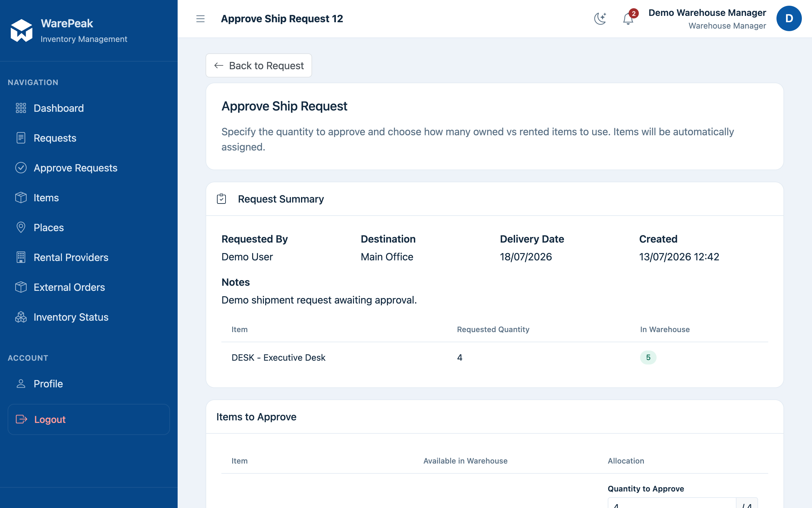Click the Items box icon
812x508 pixels.
[x=21, y=197]
